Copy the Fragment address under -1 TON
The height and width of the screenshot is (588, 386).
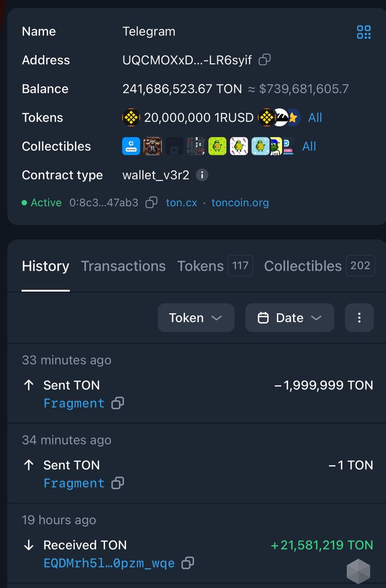pyautogui.click(x=118, y=483)
